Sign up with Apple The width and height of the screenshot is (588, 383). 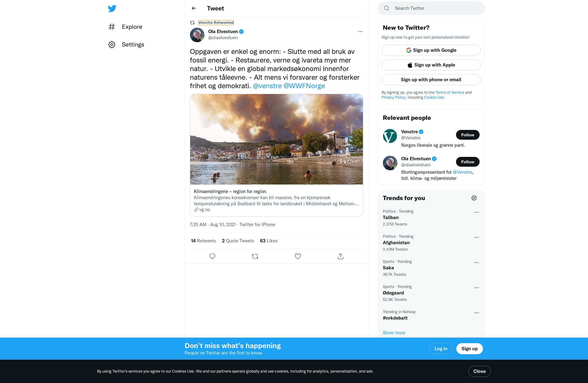[x=431, y=65]
